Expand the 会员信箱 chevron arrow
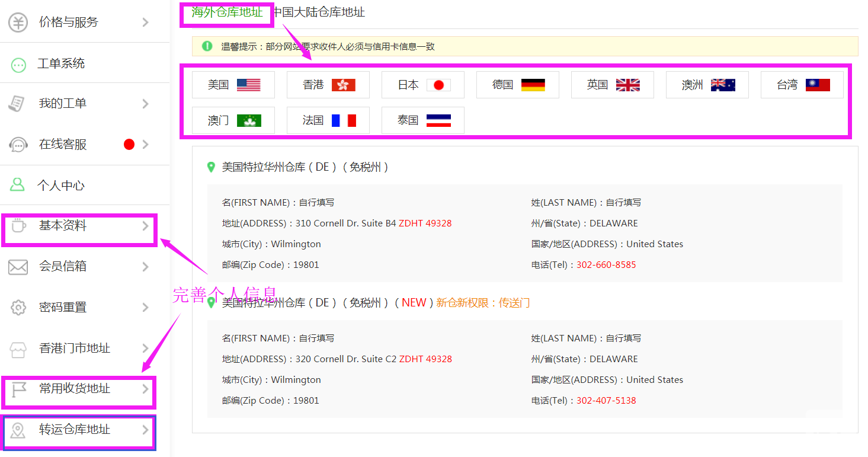 (x=146, y=267)
